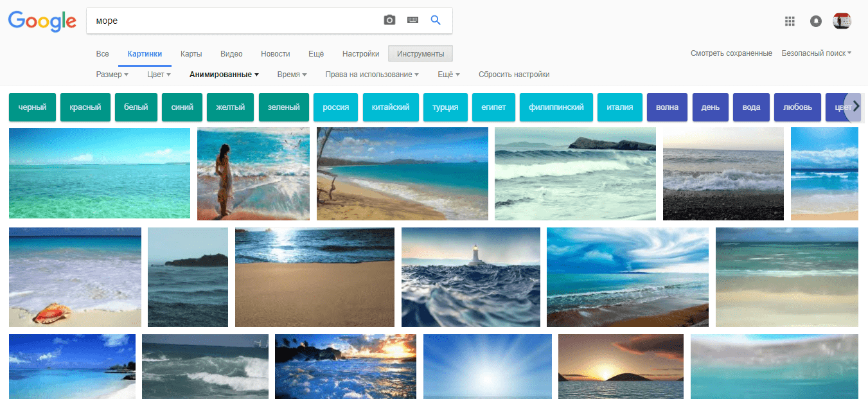
Task: Select the красный color filter chip
Action: [85, 107]
